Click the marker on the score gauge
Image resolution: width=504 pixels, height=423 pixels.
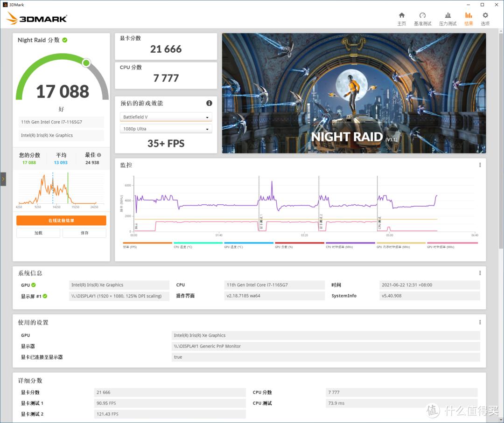[86, 63]
